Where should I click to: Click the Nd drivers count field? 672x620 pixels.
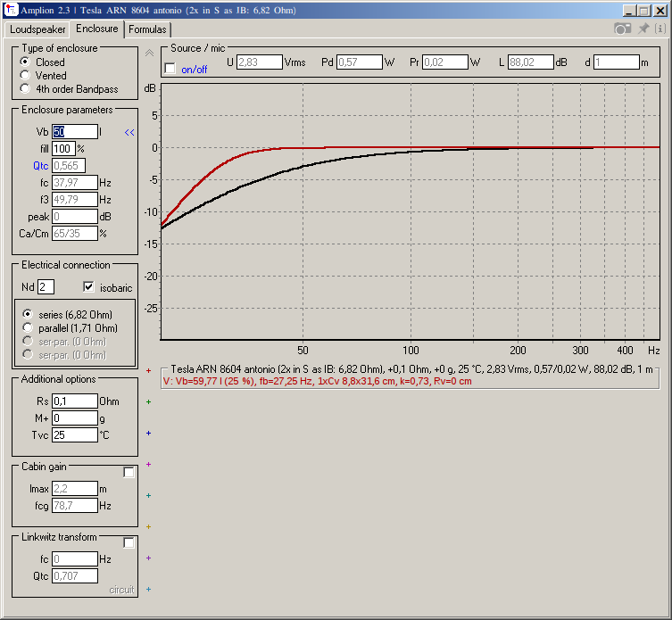tap(46, 287)
